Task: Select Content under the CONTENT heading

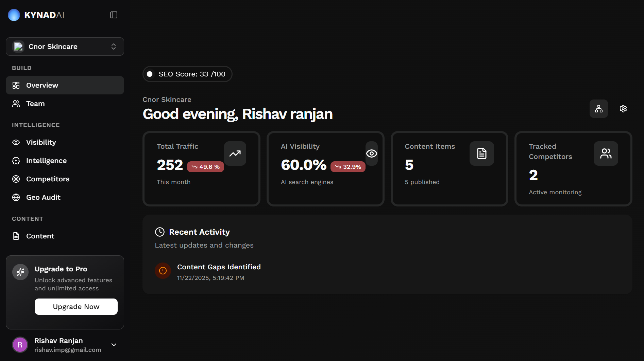Action: [x=40, y=236]
